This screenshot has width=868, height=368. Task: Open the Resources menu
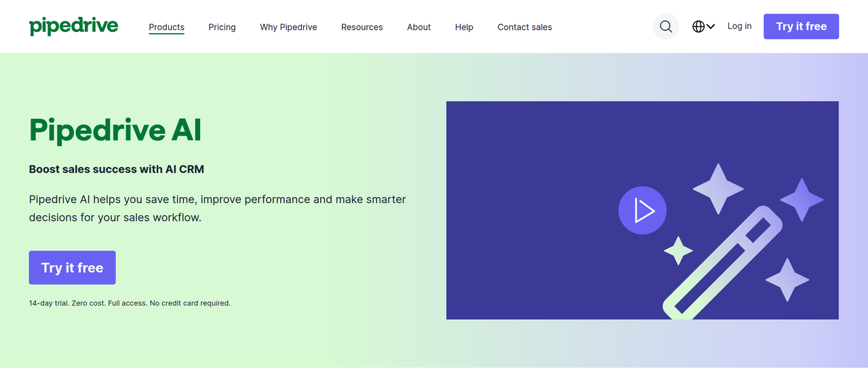pyautogui.click(x=362, y=27)
